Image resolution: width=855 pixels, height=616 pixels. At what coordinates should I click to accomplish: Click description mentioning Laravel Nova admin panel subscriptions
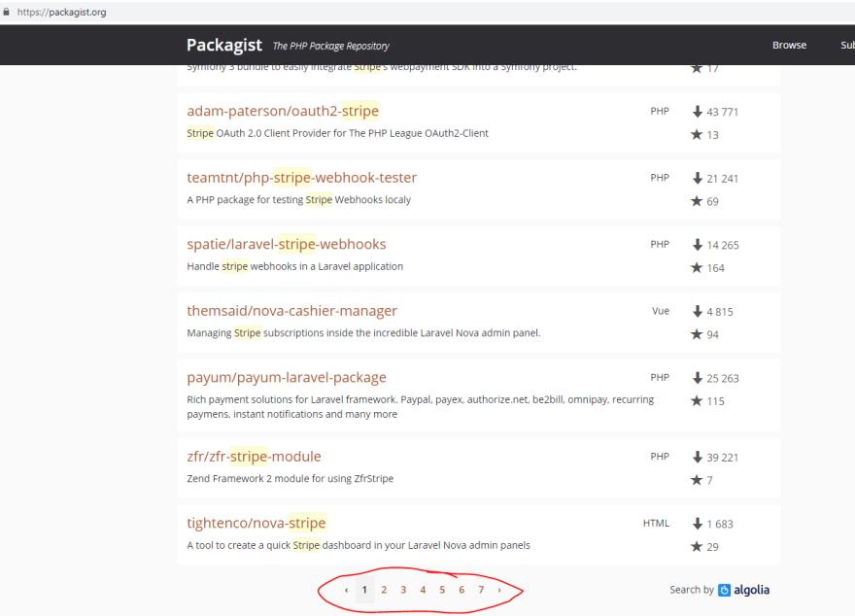[363, 332]
